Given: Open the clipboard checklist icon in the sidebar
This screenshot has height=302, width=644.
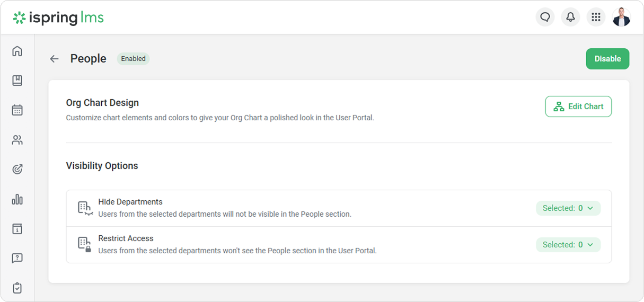Looking at the screenshot, I should coord(17,288).
